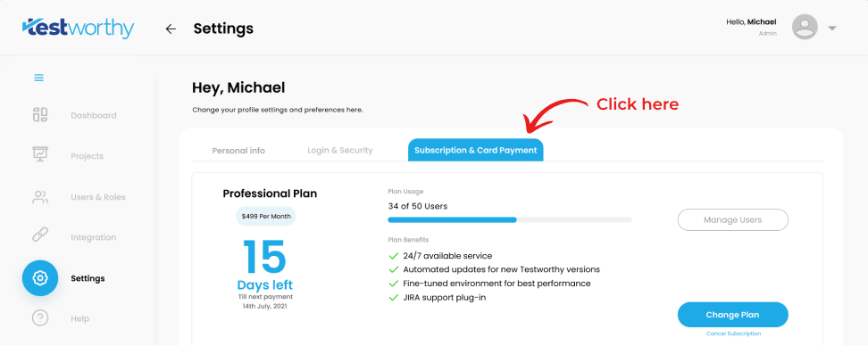Toggle the hamburger menu icon in sidebar
The height and width of the screenshot is (346, 868).
click(x=38, y=78)
